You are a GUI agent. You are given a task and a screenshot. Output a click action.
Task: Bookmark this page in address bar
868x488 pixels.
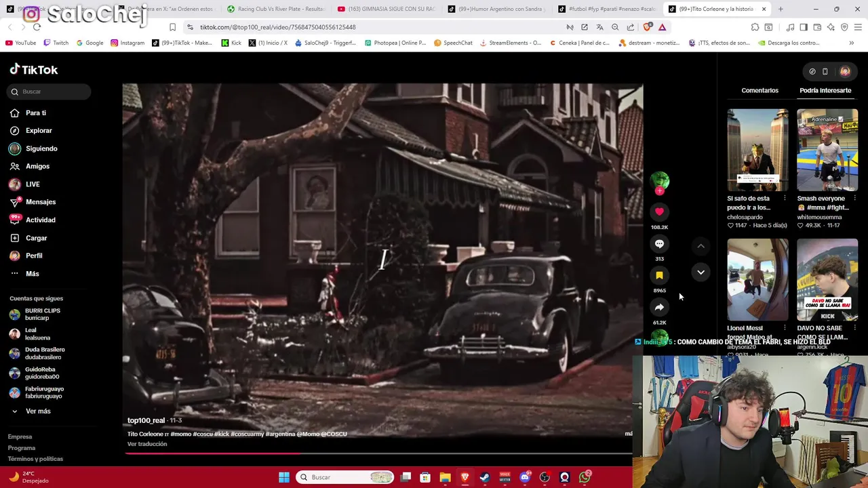click(x=172, y=27)
